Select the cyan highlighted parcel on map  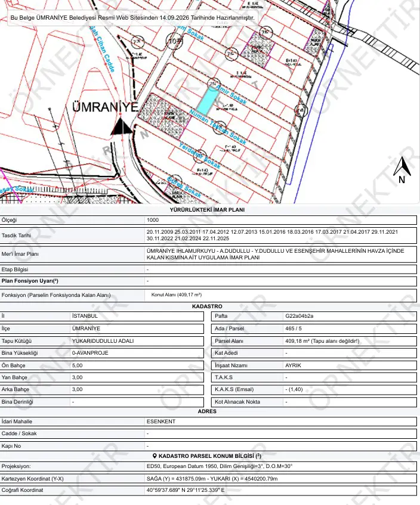tap(208, 101)
